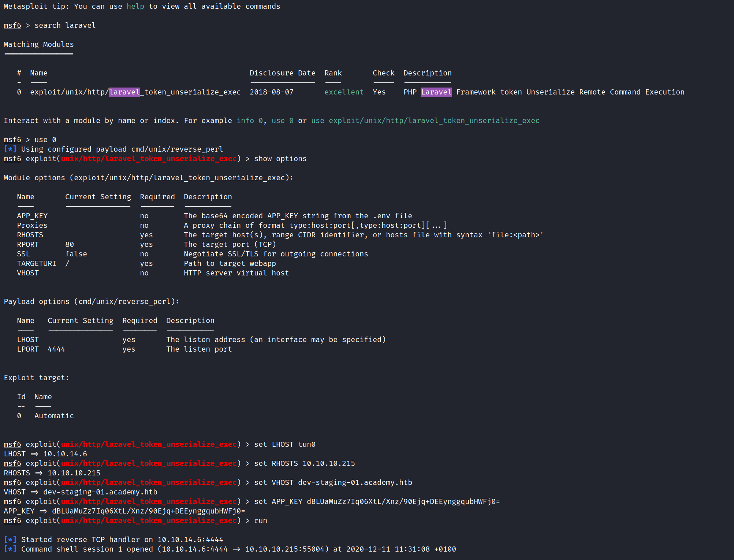The width and height of the screenshot is (734, 560).
Task: Click the highlighted laravel in module name
Action: click(124, 92)
